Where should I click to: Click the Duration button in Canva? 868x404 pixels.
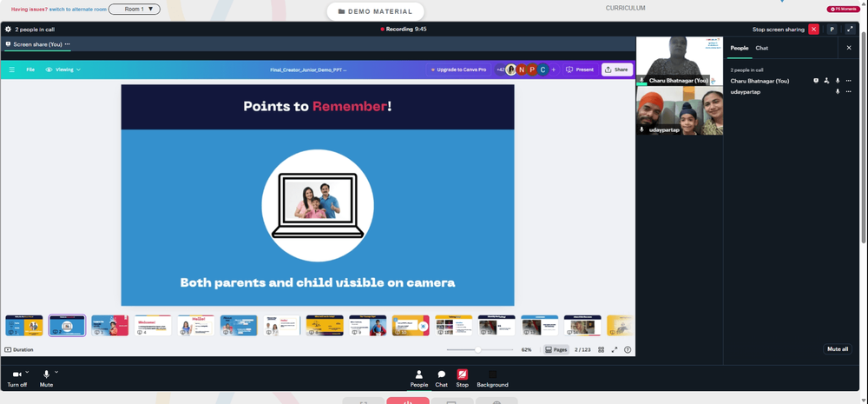tap(19, 349)
